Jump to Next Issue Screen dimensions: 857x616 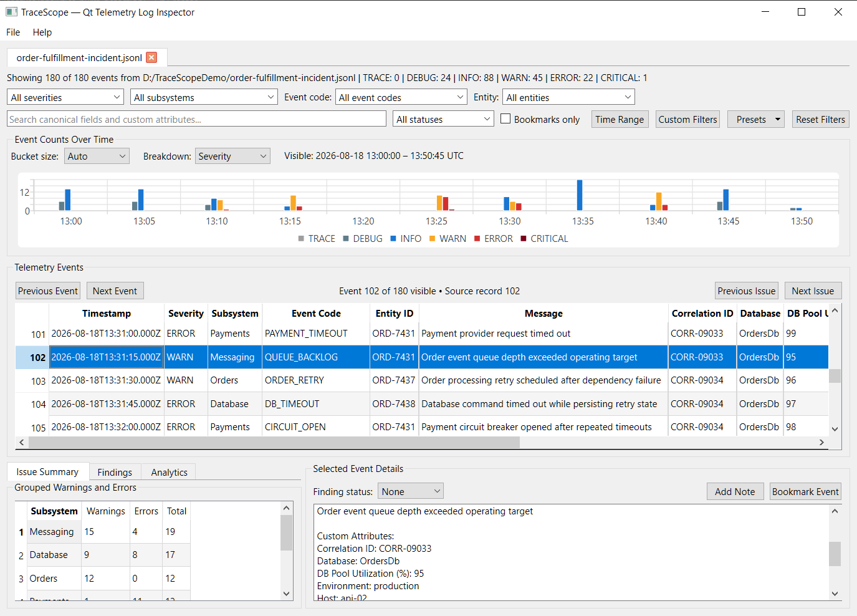[813, 291]
